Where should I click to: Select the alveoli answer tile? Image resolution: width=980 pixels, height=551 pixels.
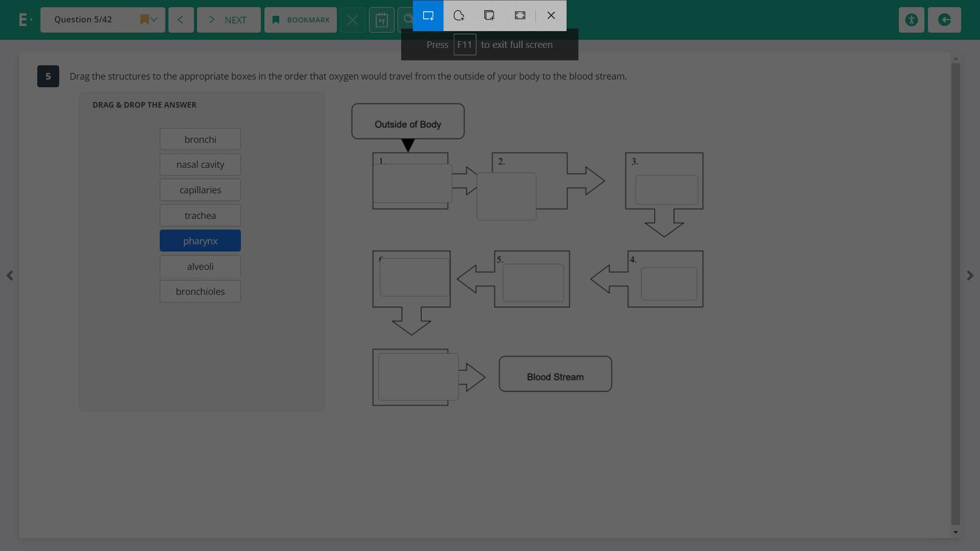pos(200,266)
